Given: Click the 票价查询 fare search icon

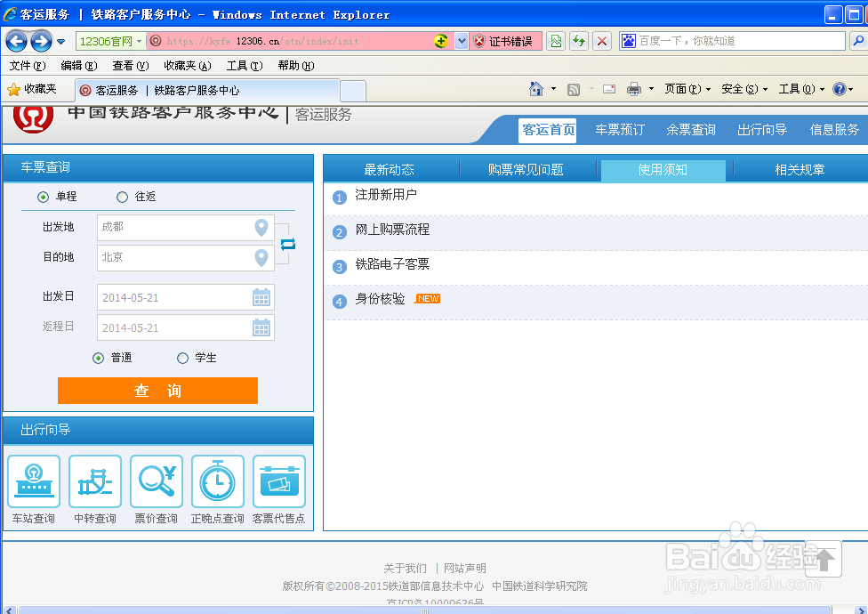Looking at the screenshot, I should point(156,481).
